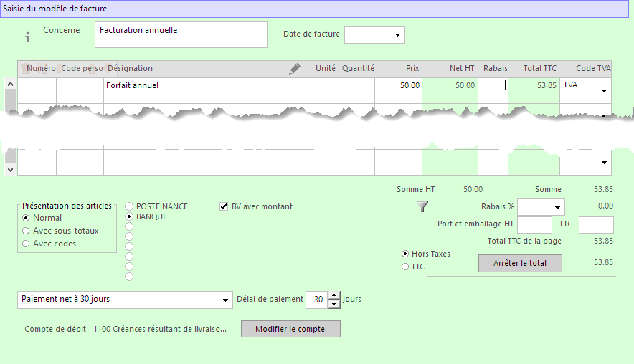634x364 pixels.
Task: Click the Total TTC column header
Action: pyautogui.click(x=540, y=68)
